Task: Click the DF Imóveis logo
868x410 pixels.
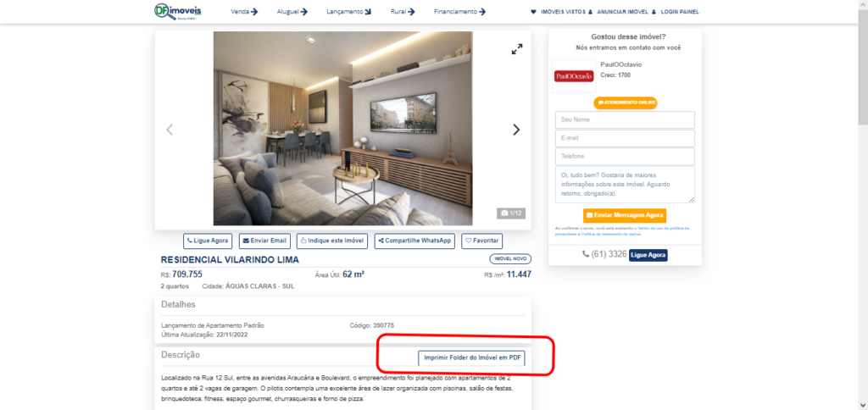Action: tap(178, 12)
